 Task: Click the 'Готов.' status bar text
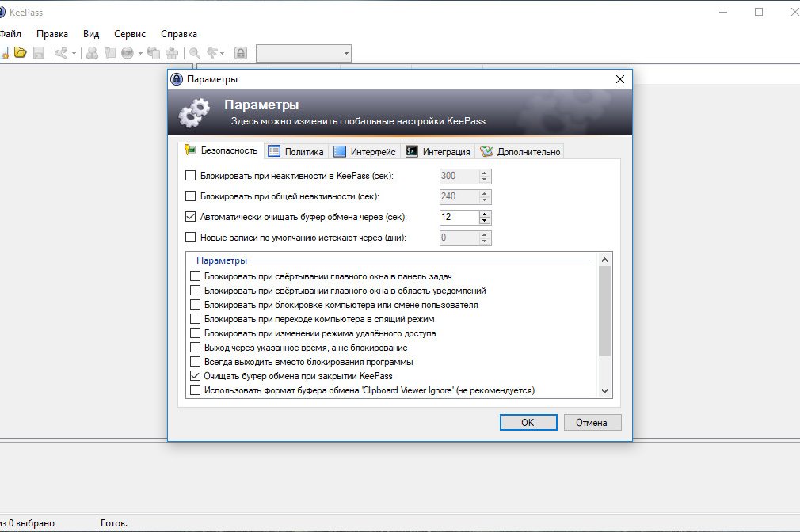[114, 522]
